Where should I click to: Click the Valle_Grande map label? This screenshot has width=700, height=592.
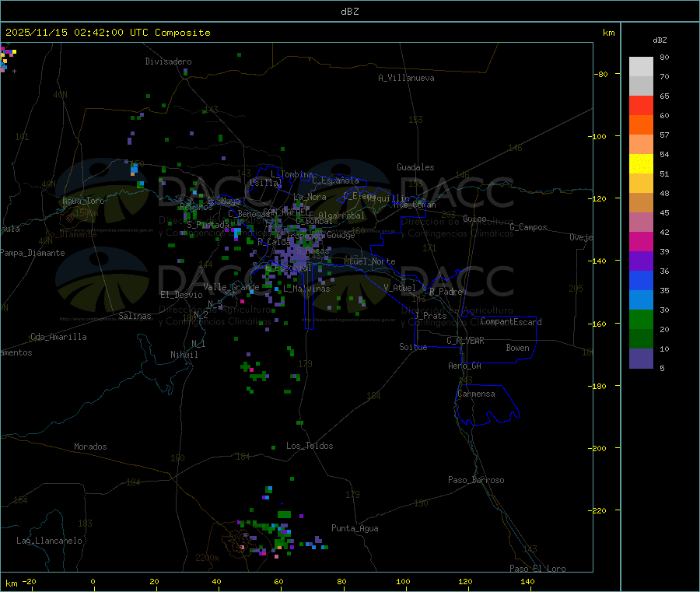coord(231,287)
